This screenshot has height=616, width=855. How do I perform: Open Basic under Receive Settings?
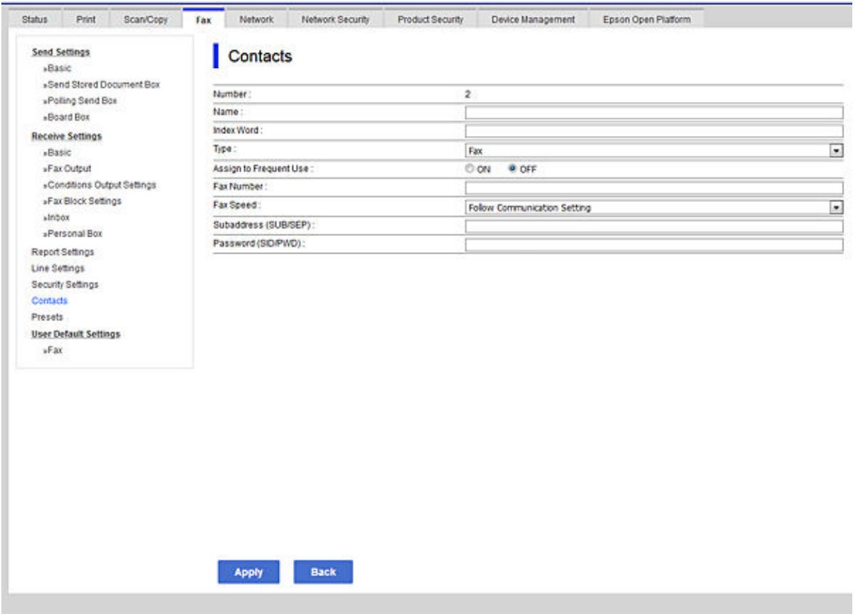pyautogui.click(x=58, y=152)
